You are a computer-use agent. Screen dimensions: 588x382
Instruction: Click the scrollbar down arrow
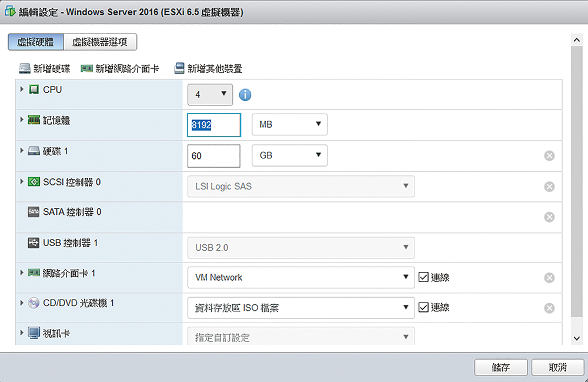click(577, 338)
